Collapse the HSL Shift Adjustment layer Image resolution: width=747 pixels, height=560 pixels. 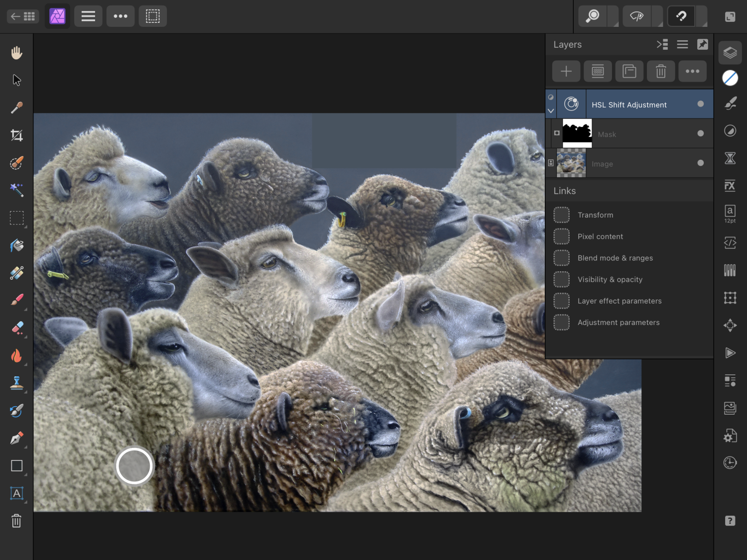point(550,111)
